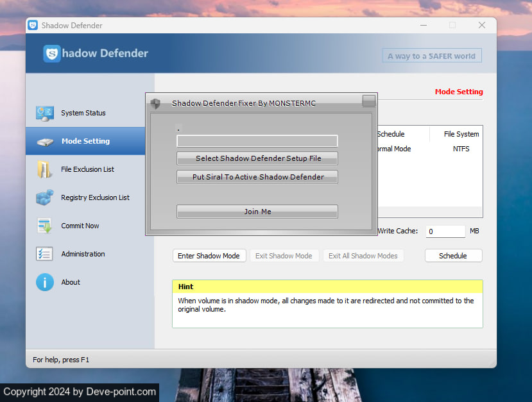Click Select Shadow Defender Setup File button
The image size is (532, 402).
(257, 158)
